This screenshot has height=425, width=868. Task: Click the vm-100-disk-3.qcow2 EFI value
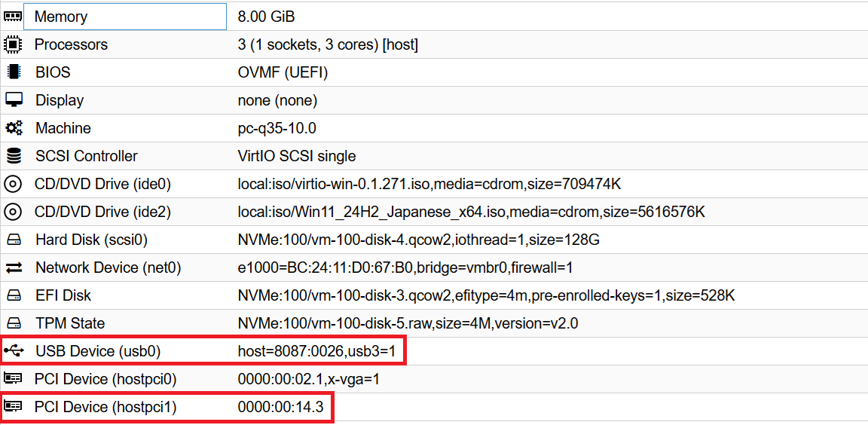point(486,295)
